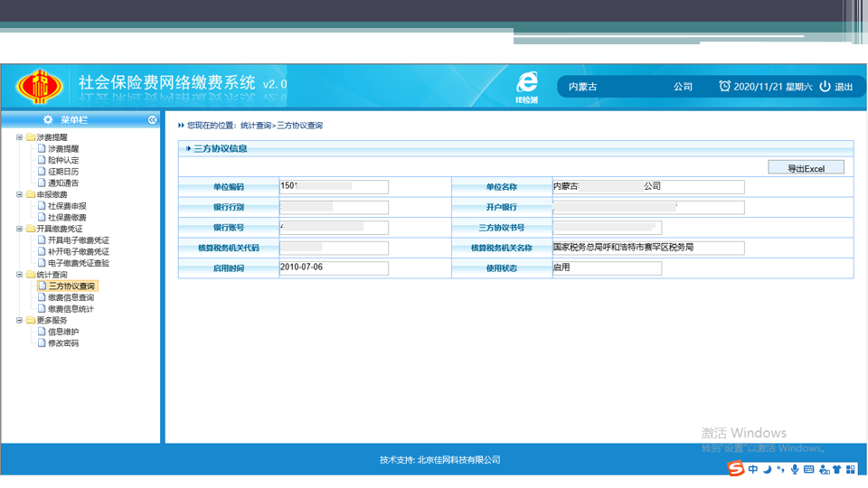Click the breadcrumb text 统计查询>三方协议查询
The height and width of the screenshot is (488, 868).
tap(281, 126)
